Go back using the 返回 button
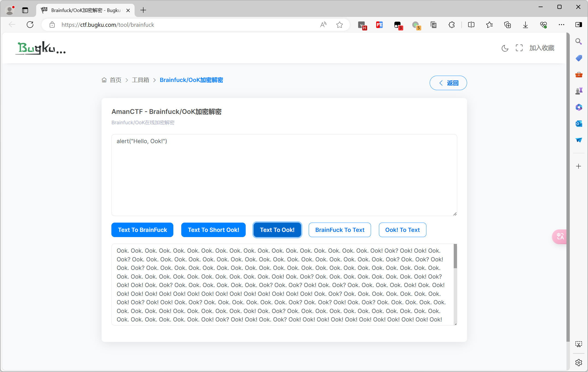The width and height of the screenshot is (588, 372). pos(448,83)
